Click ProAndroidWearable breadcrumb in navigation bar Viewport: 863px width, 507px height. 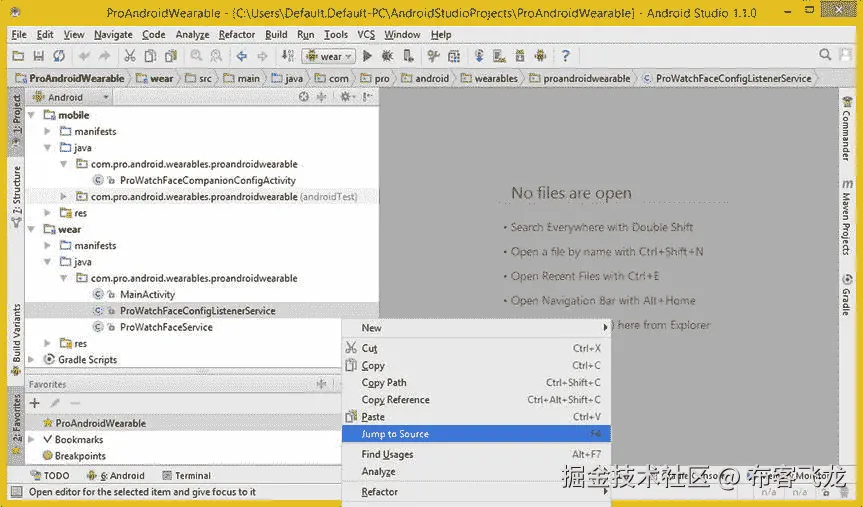tap(70, 79)
